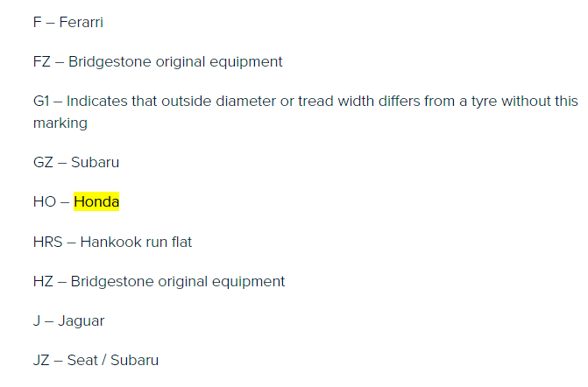Click the F – Ferarri line
This screenshot has width=588, height=387.
67,22
